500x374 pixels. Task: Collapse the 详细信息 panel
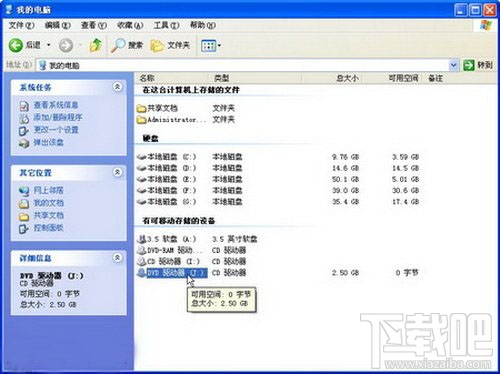[x=117, y=258]
